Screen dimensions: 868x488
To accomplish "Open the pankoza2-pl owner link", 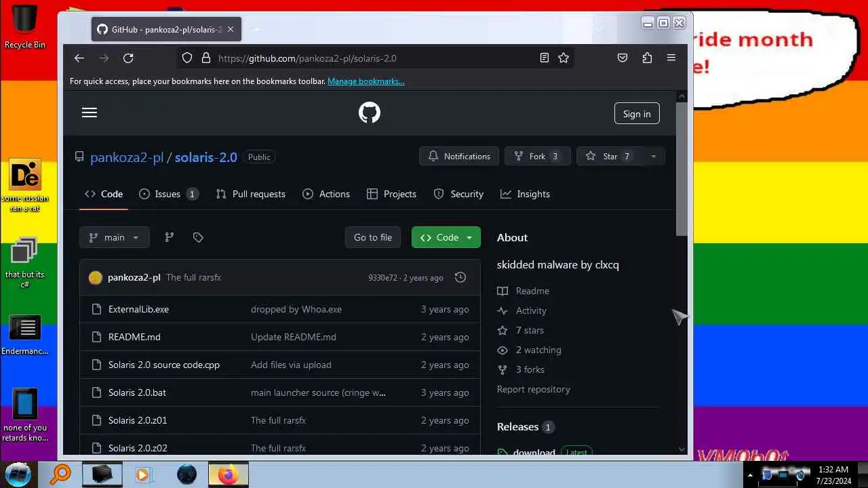I will click(x=127, y=157).
